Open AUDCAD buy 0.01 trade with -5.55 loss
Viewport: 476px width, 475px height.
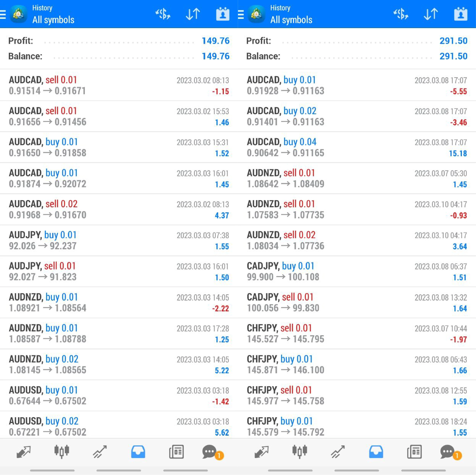(x=357, y=85)
